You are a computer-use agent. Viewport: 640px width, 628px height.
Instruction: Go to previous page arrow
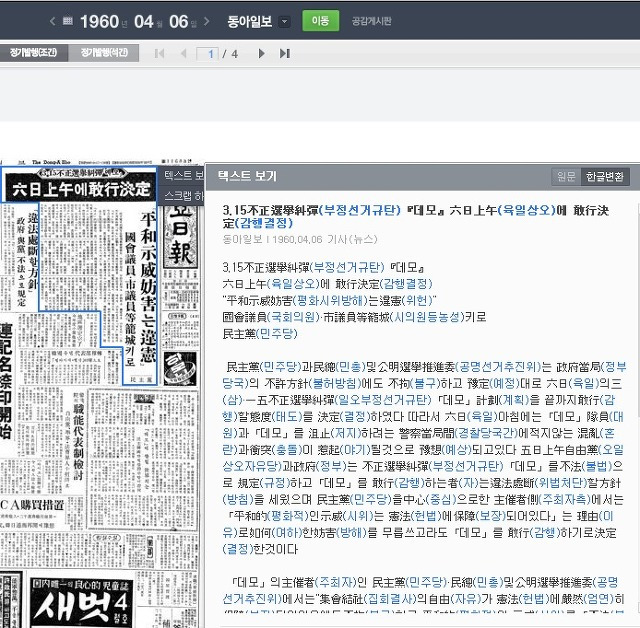click(184, 53)
